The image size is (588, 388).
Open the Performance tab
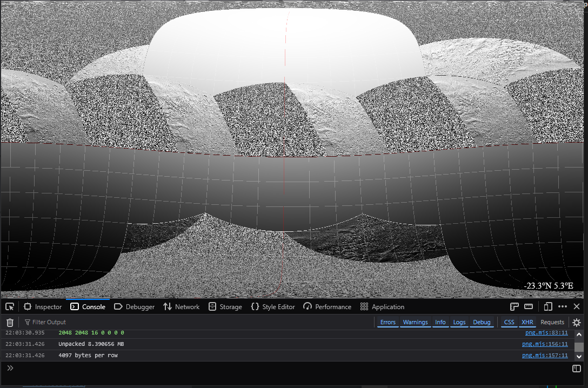click(328, 306)
